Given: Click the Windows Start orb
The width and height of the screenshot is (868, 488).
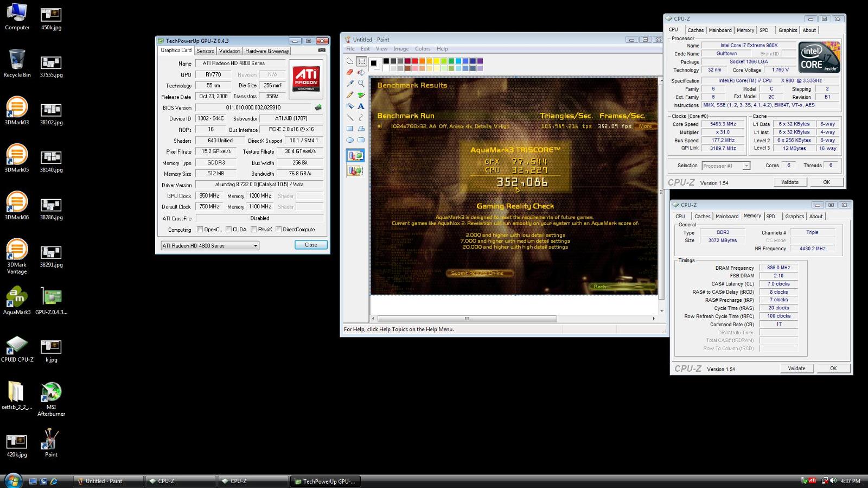Looking at the screenshot, I should [x=12, y=480].
